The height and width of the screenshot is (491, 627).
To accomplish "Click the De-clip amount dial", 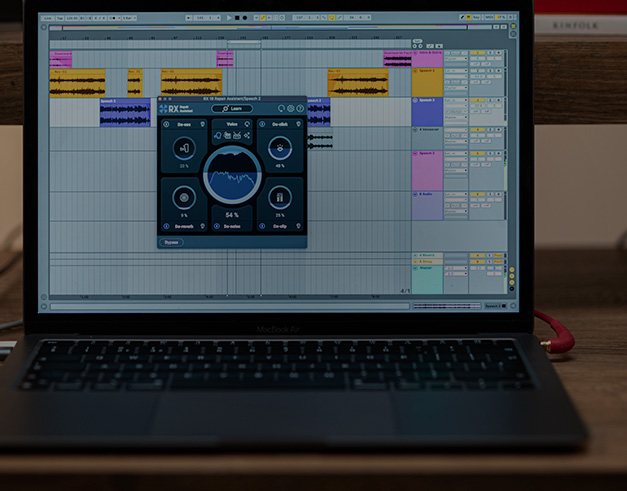I will [x=280, y=197].
